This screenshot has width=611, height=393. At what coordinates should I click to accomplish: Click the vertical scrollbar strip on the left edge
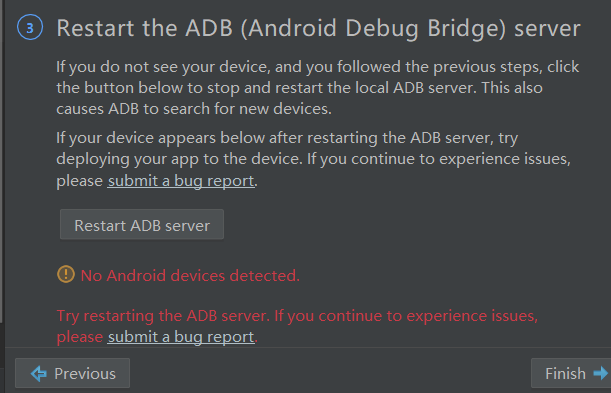[2, 162]
